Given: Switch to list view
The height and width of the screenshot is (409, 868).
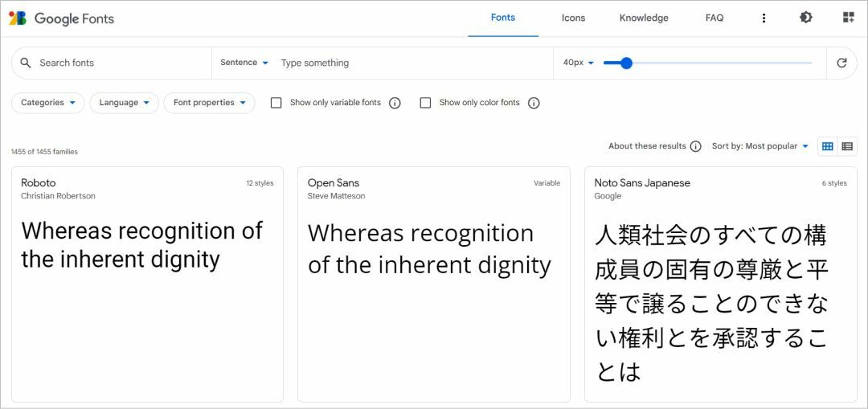Looking at the screenshot, I should click(x=847, y=146).
